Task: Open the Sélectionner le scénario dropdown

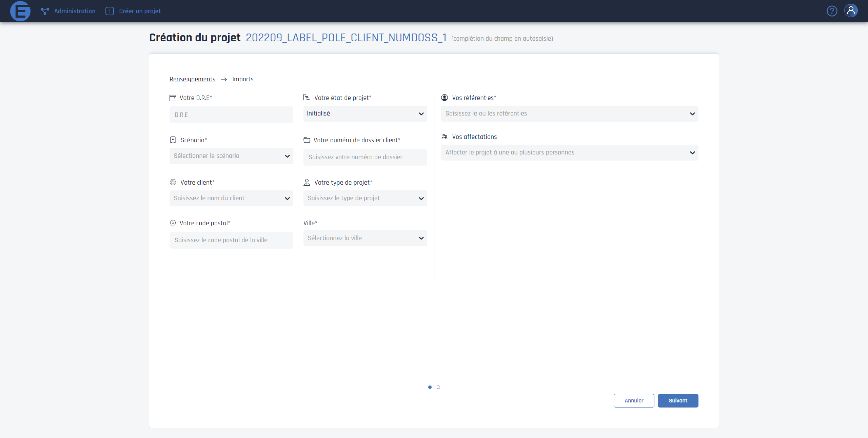Action: 231,156
